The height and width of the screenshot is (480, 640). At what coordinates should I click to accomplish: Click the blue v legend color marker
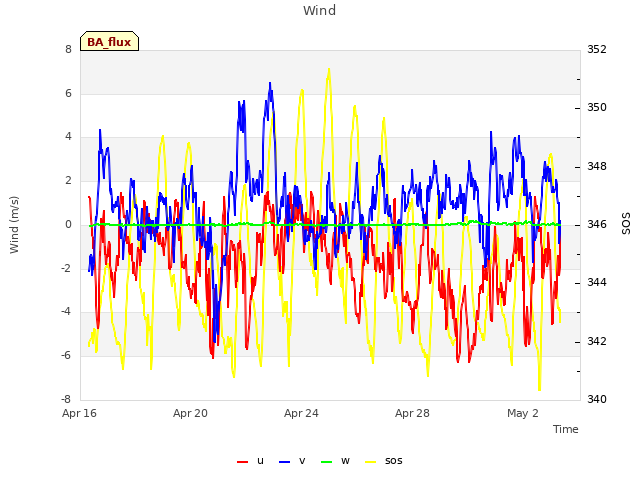(284, 462)
